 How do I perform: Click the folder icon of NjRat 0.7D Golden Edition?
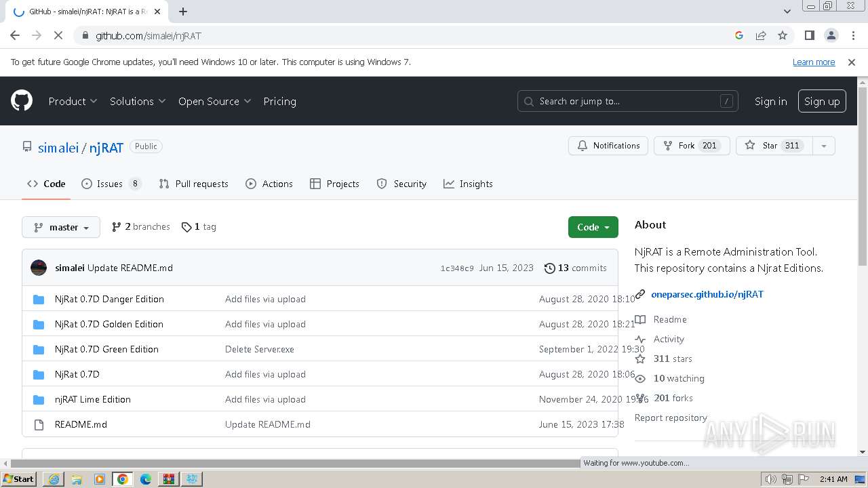coord(39,324)
